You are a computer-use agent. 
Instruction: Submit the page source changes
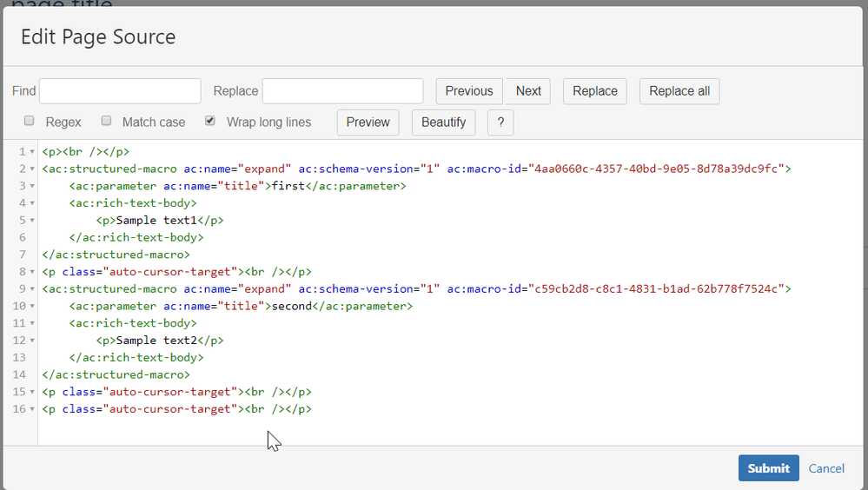[x=768, y=468]
